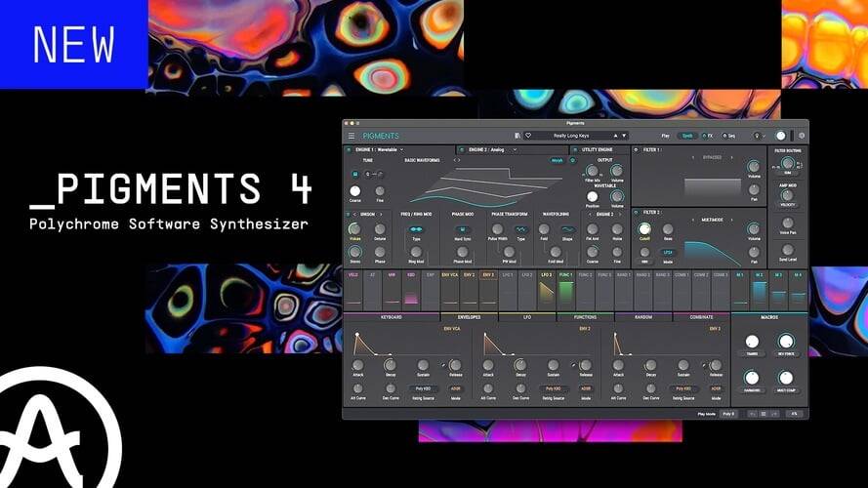This screenshot has width=868, height=488.
Task: Open the settings gear in Pigments
Action: coord(802,136)
